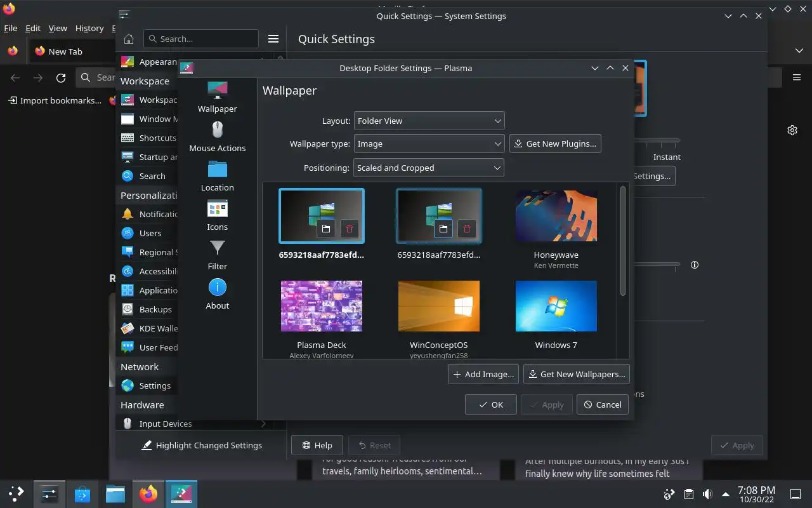
Task: Open Discover store from taskbar
Action: (x=82, y=493)
